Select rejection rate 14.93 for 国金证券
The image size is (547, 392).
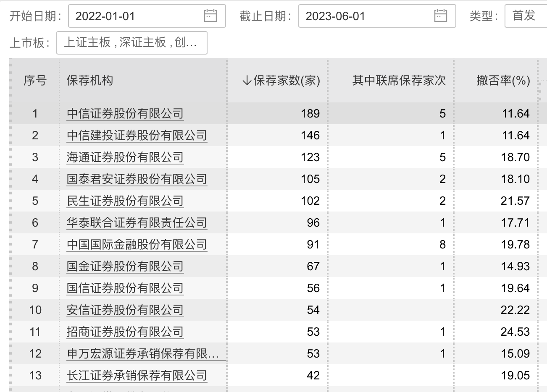[x=515, y=267]
